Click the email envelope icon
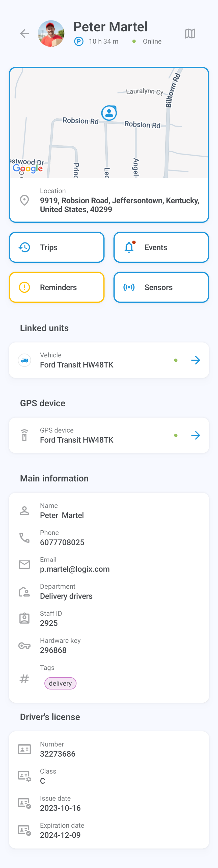Image resolution: width=218 pixels, height=868 pixels. tap(24, 564)
